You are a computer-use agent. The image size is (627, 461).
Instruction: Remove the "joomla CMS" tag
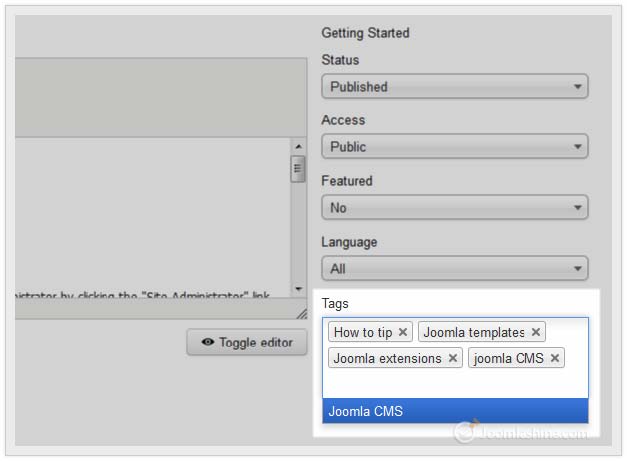pos(555,358)
